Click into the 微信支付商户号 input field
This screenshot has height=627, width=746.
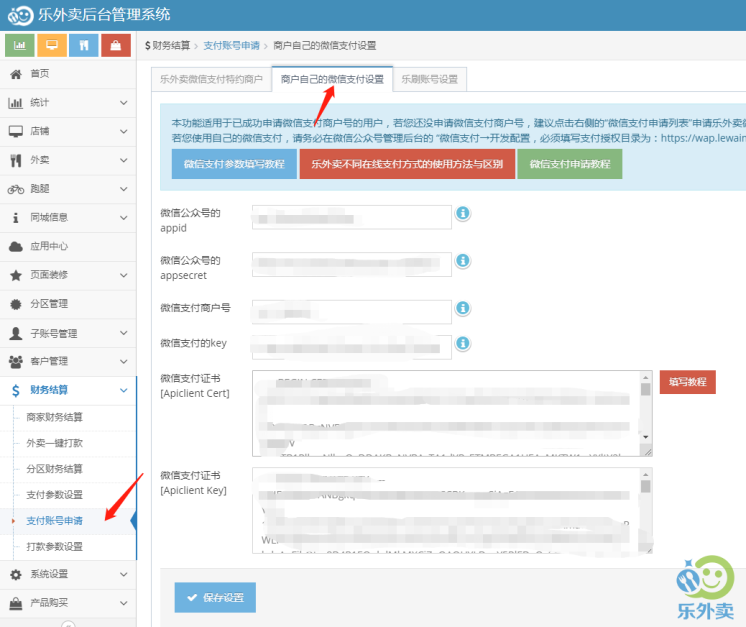352,312
